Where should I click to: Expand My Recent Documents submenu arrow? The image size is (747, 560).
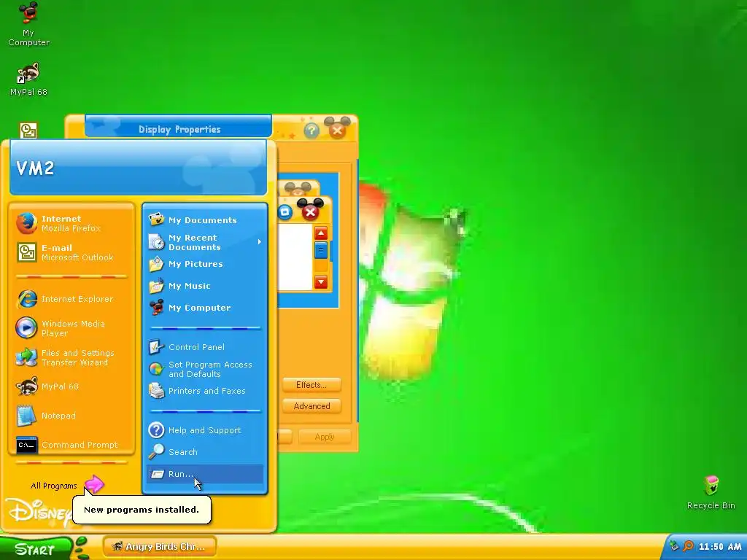259,242
